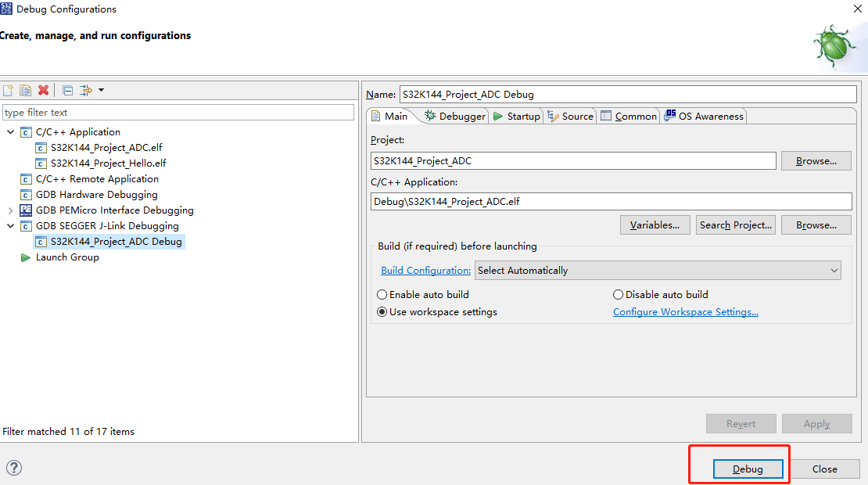Select S32K144_Project_ADC.elf tree item
Viewport: 868px width, 485px height.
pos(106,148)
